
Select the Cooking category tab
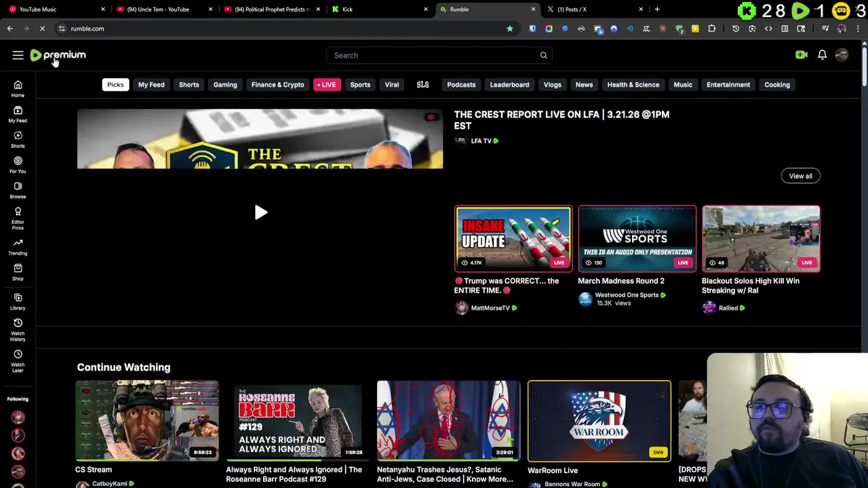[x=777, y=85]
